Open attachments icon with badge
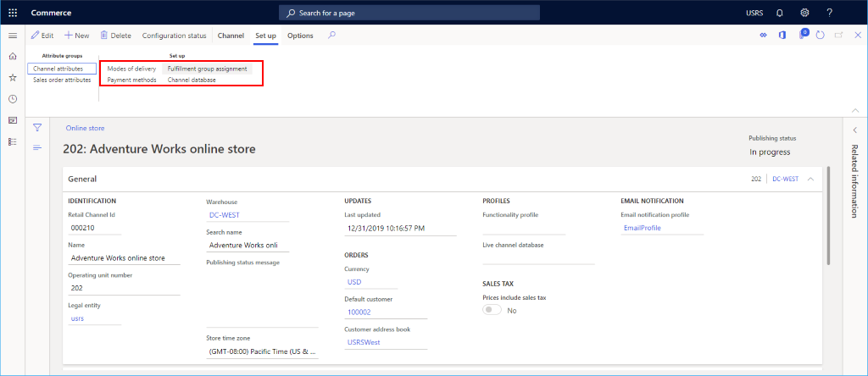868x376 pixels. [x=803, y=34]
